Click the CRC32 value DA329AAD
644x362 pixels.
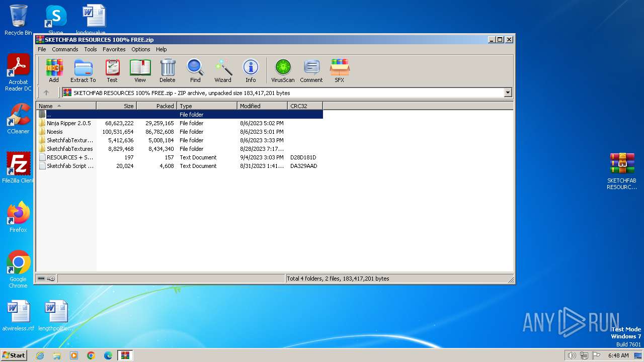(304, 166)
